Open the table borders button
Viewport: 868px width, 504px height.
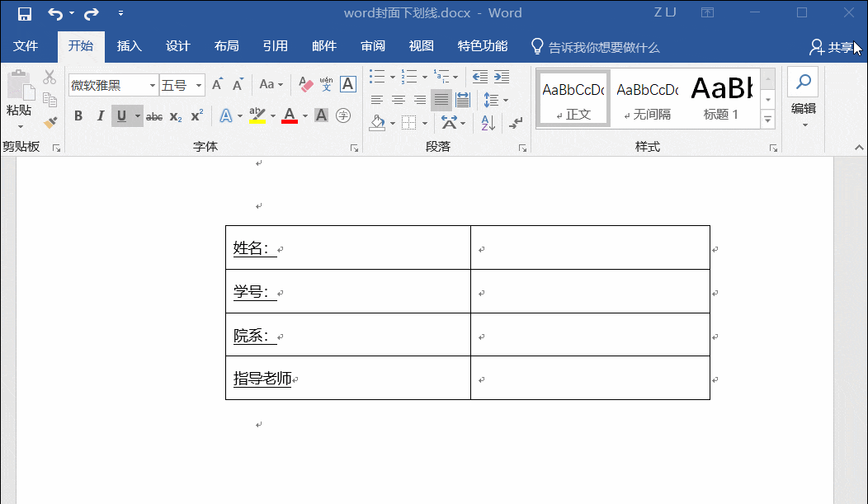coord(409,122)
